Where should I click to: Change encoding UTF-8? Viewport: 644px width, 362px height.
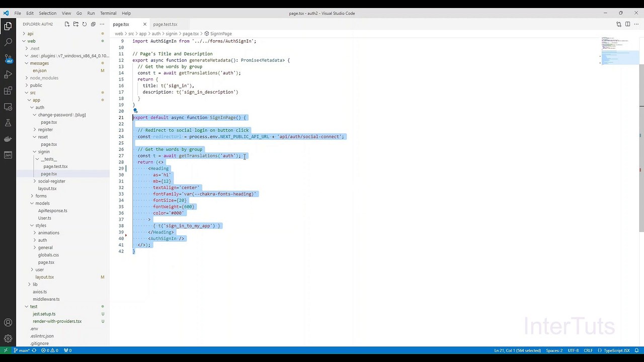pos(573,350)
